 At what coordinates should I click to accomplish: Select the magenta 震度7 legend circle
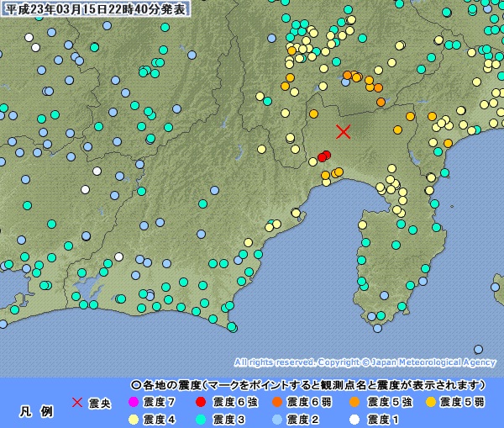click(133, 402)
